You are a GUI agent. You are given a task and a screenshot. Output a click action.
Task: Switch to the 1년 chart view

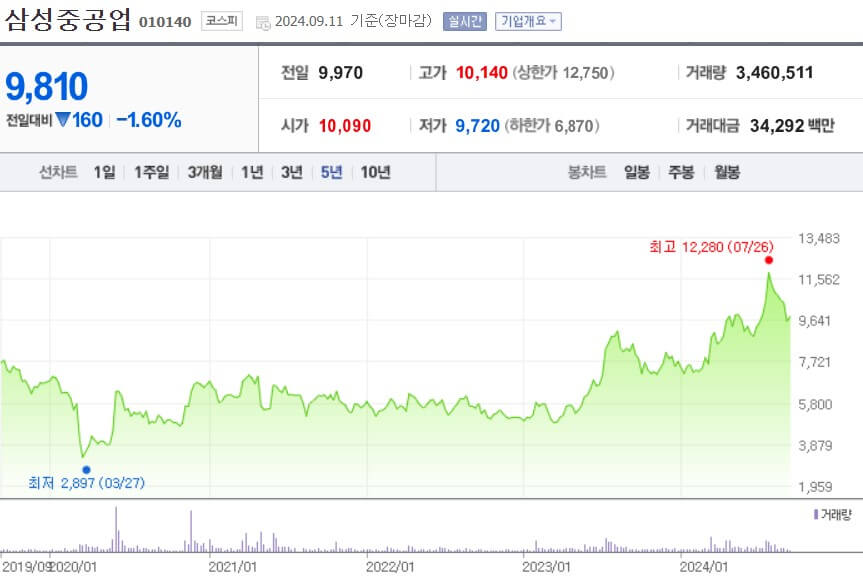point(252,171)
